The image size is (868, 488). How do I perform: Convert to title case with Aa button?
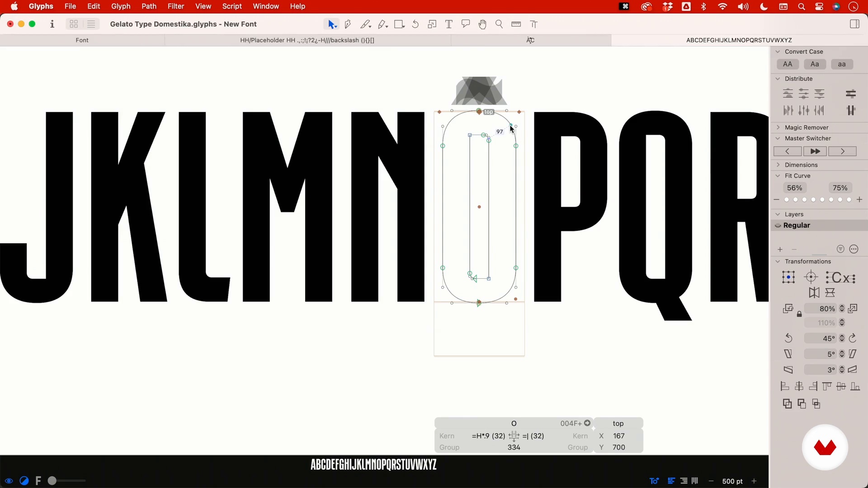coord(815,65)
